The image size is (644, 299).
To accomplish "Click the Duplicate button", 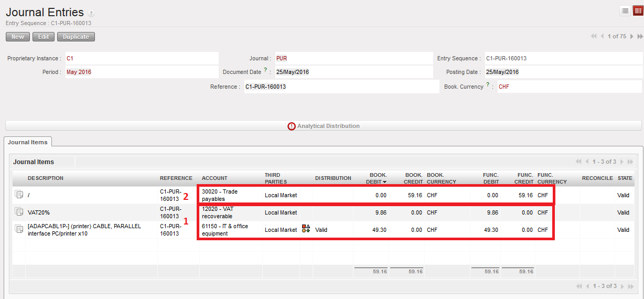I will click(x=76, y=37).
